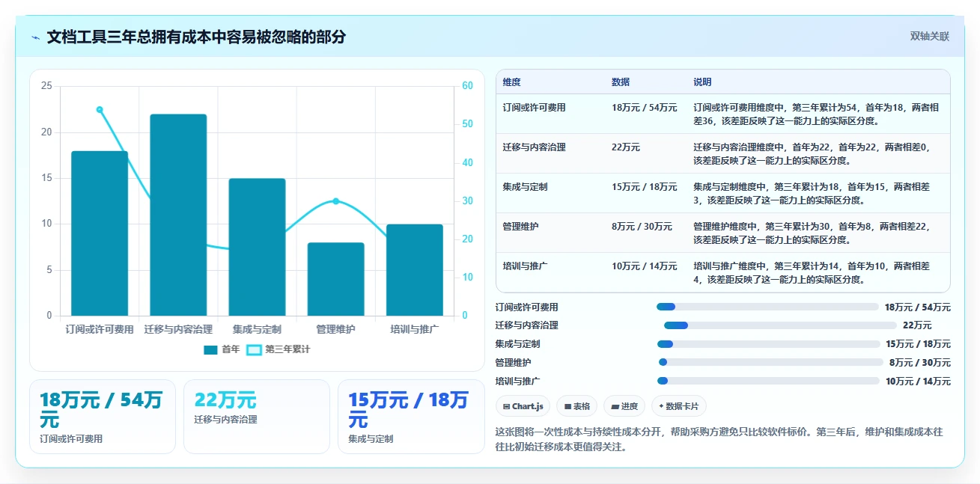Click the 双轴关联 badge in the header
This screenshot has width=980, height=484.
(929, 37)
